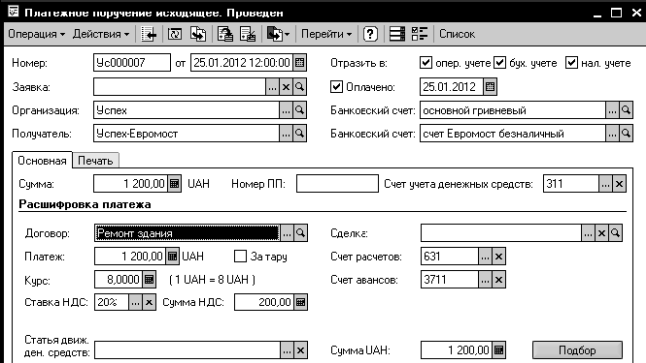
Task: Select account for Счет авансов 3711
Action: (485, 280)
